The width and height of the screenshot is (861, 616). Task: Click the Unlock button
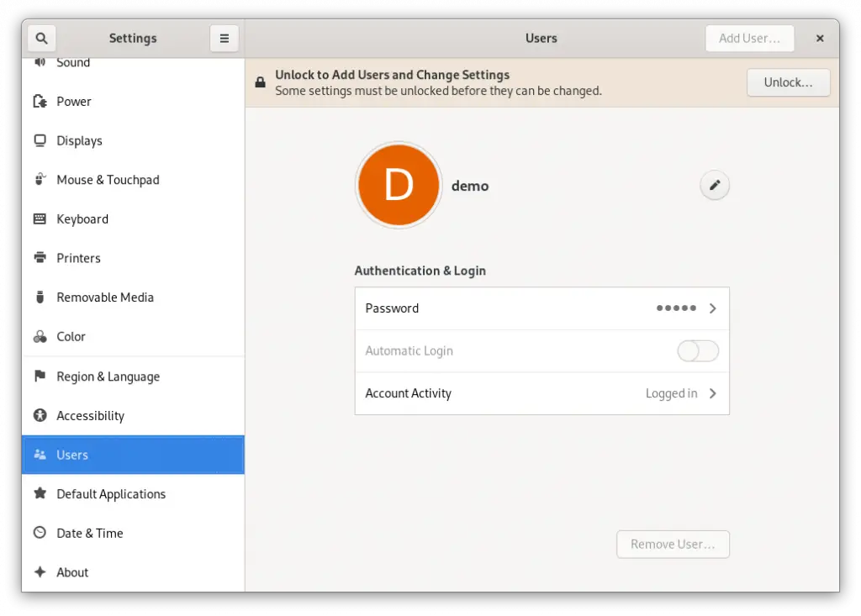pos(788,82)
